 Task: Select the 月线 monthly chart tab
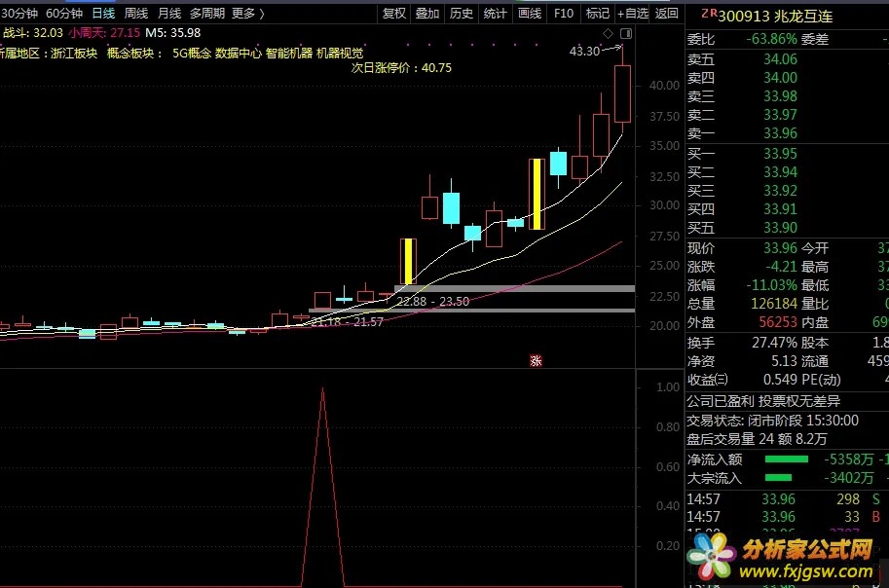(x=169, y=13)
